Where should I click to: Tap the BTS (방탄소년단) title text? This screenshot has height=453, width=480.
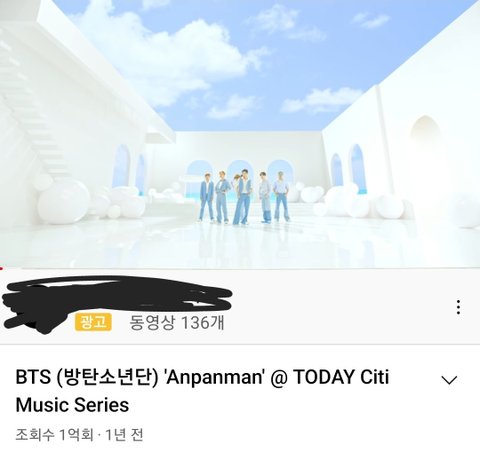pyautogui.click(x=87, y=377)
